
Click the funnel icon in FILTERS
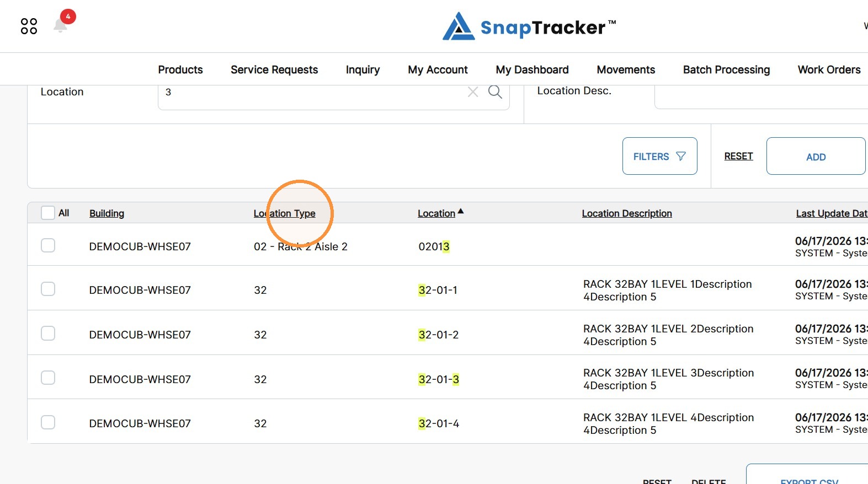(x=681, y=157)
